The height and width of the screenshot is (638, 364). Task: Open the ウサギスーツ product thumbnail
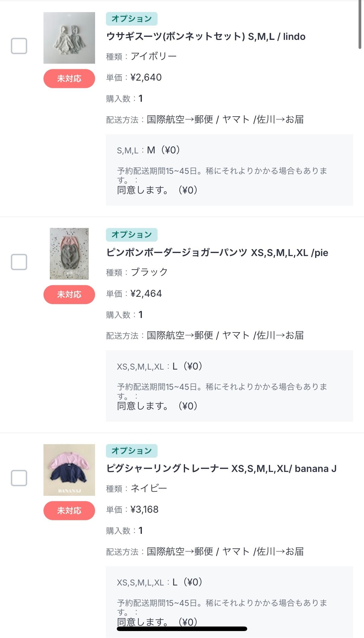pyautogui.click(x=69, y=38)
